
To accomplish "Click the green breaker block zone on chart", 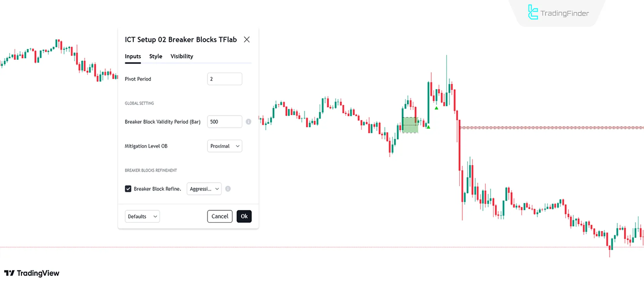I will coord(410,125).
